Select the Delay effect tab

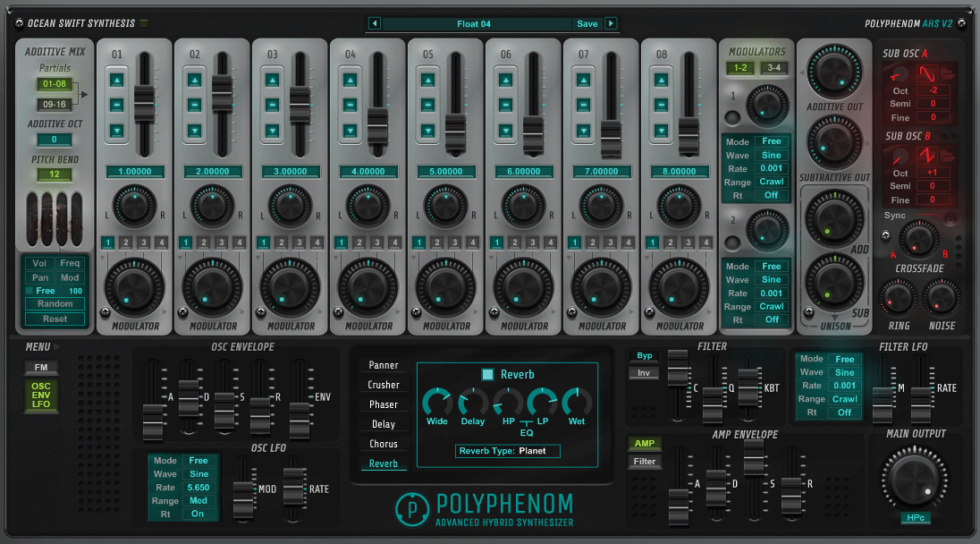pos(383,424)
